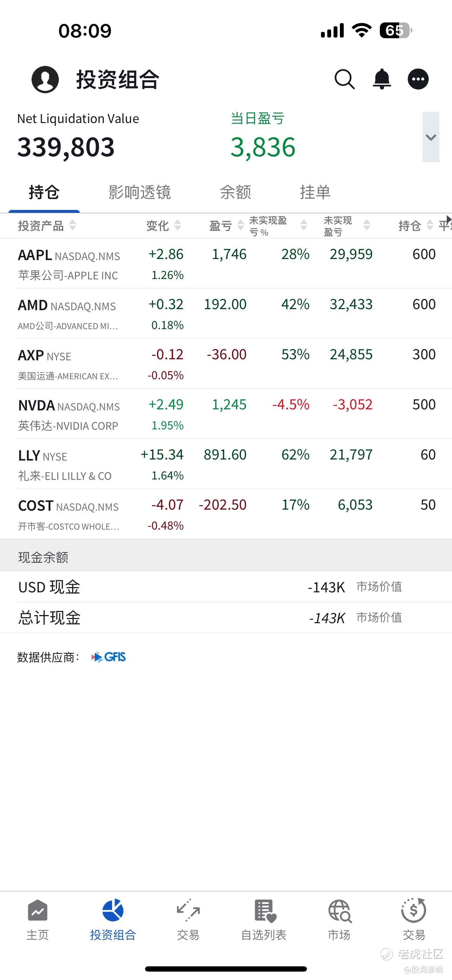This screenshot has width=452, height=980.
Task: Switch to 影响透镜 tab
Action: [x=140, y=192]
